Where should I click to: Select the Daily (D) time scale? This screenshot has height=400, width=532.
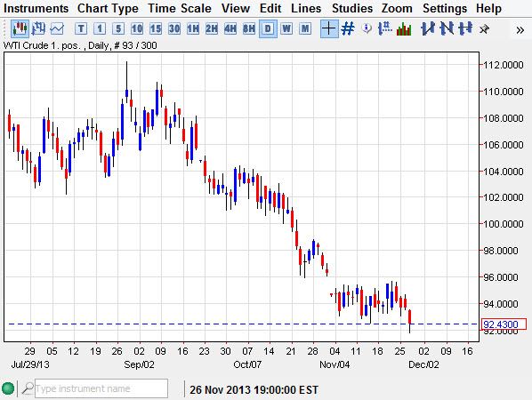coord(268,28)
